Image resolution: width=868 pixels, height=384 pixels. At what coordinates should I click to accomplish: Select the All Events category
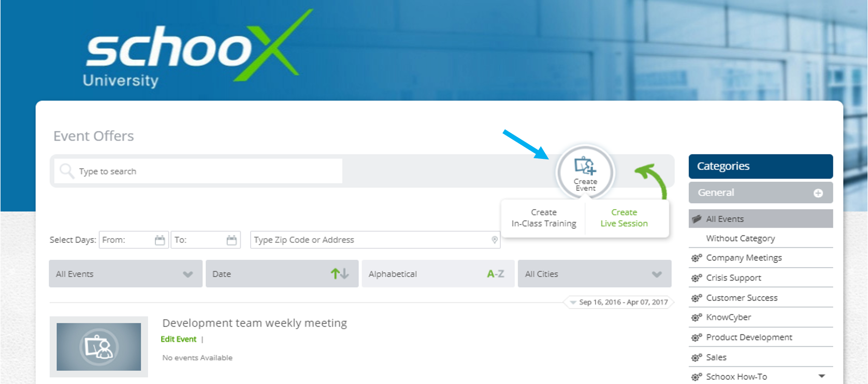coord(761,219)
